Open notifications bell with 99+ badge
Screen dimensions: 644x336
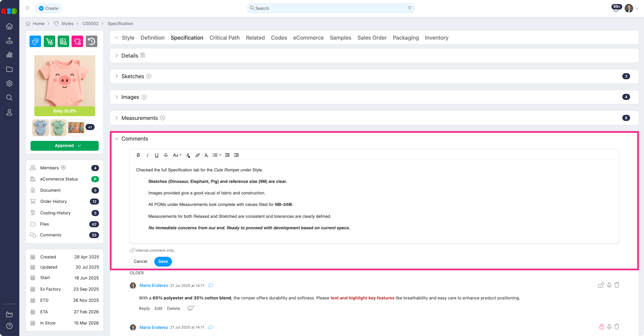tap(616, 8)
